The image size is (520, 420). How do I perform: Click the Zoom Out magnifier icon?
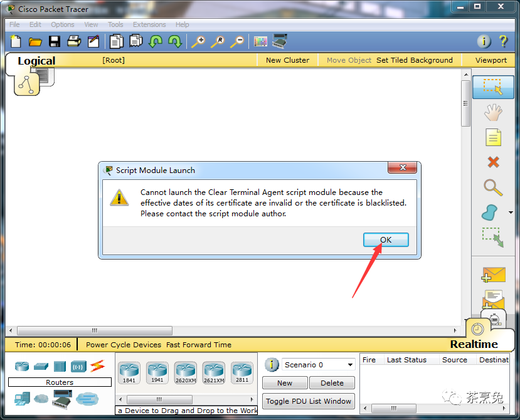click(x=238, y=42)
